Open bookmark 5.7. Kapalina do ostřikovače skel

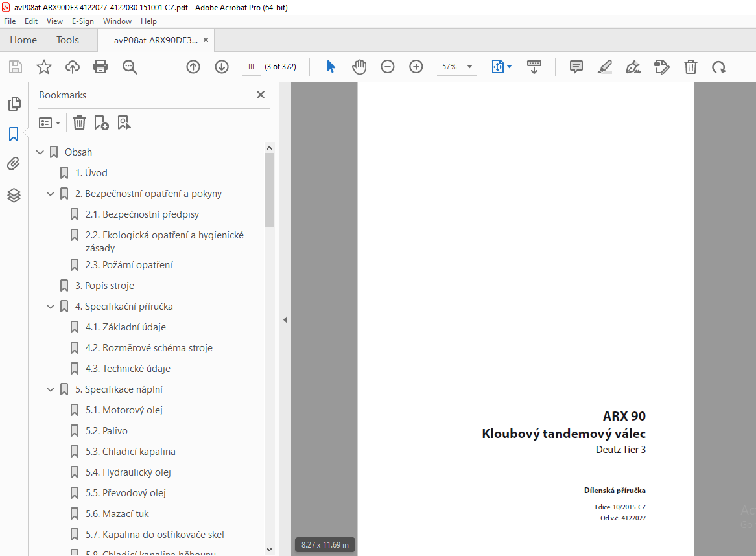point(155,535)
